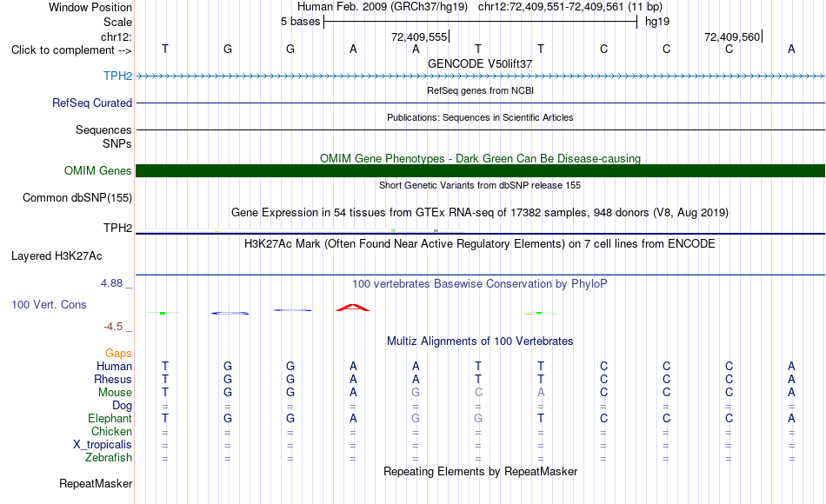Open RefSeq genes from NCBI title

(x=480, y=90)
